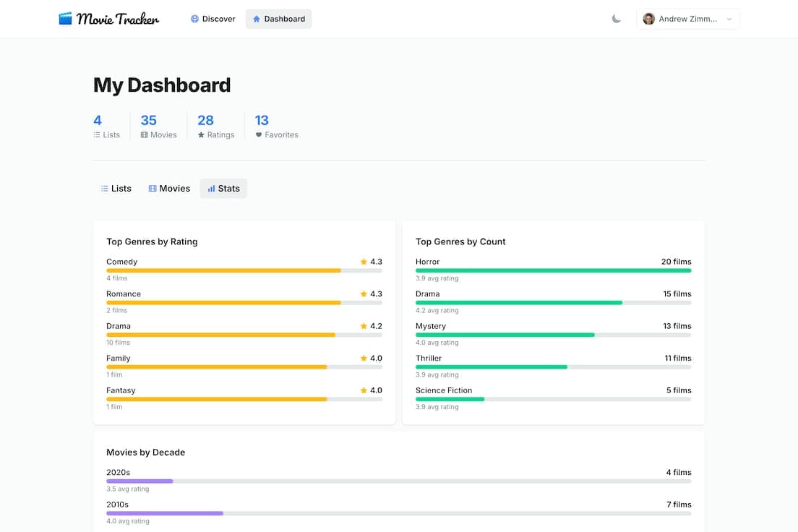798x532 pixels.
Task: Click Andrew Zimm's profile avatar
Action: (648, 19)
